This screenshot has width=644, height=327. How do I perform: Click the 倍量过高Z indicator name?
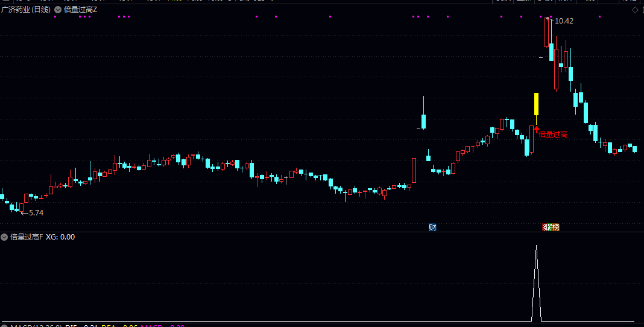tap(81, 10)
